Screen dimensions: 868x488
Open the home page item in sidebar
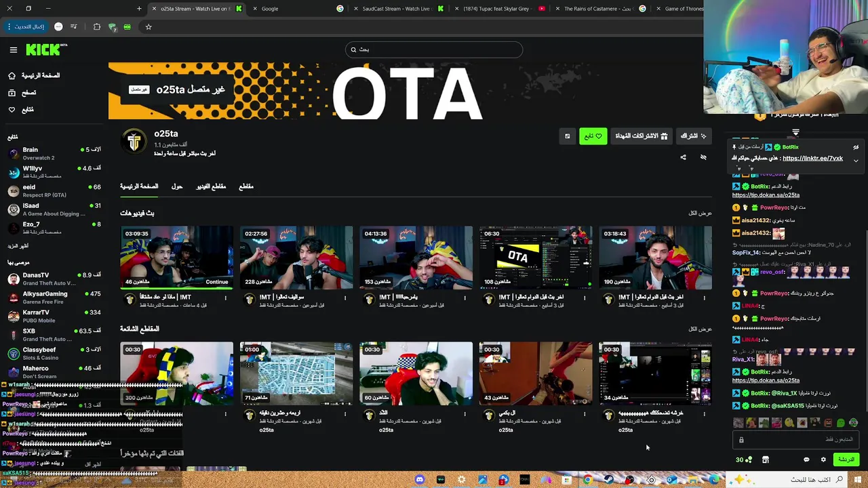34,75
